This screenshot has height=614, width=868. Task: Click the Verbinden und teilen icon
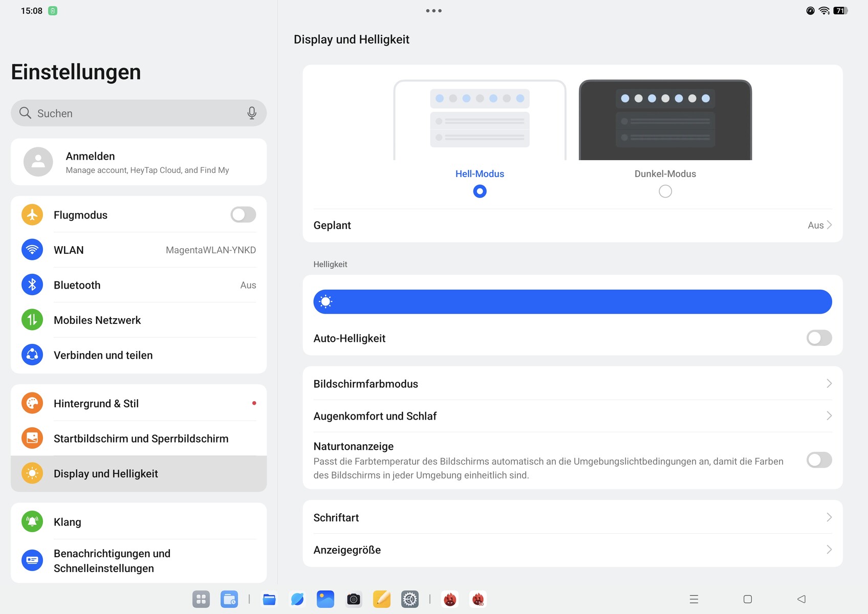32,355
